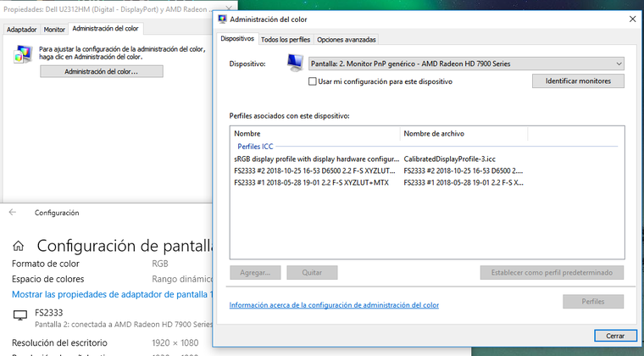Select the FS2333 #1 2018-05-28 profile name
This screenshot has height=356, width=644.
point(311,183)
